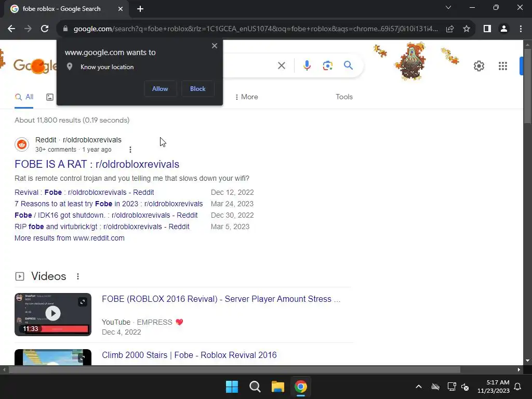Viewport: 532px width, 399px height.
Task: Open Google quick settings gear
Action: [478, 66]
